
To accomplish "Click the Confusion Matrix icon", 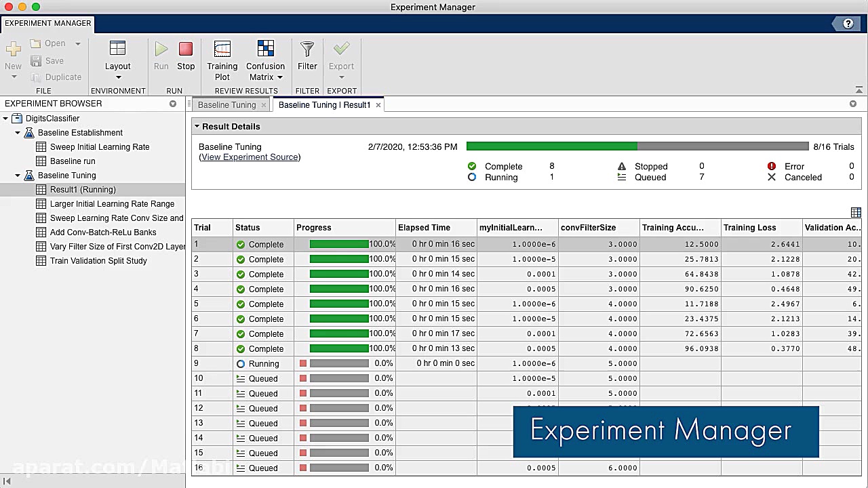I will point(265,49).
